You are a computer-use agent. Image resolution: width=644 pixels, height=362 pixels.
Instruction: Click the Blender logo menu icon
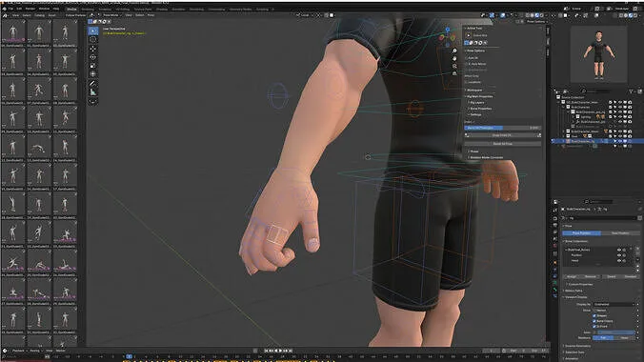pyautogui.click(x=5, y=9)
